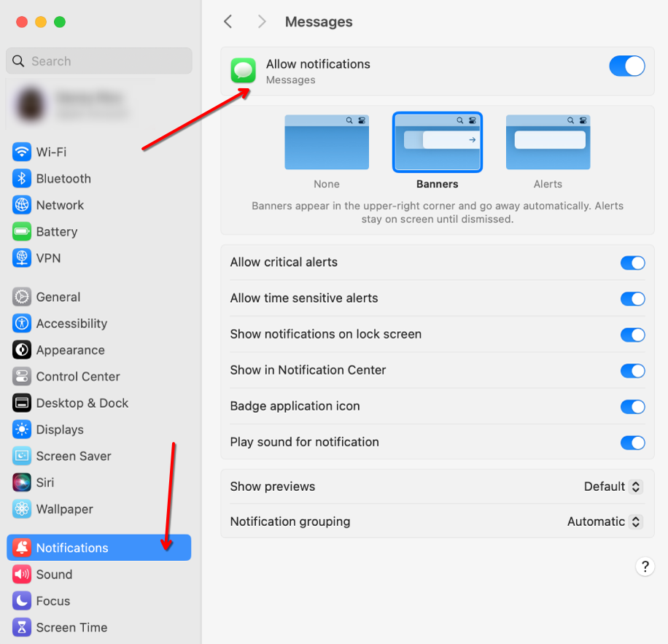Click the Search field
The height and width of the screenshot is (644, 668).
pyautogui.click(x=98, y=61)
